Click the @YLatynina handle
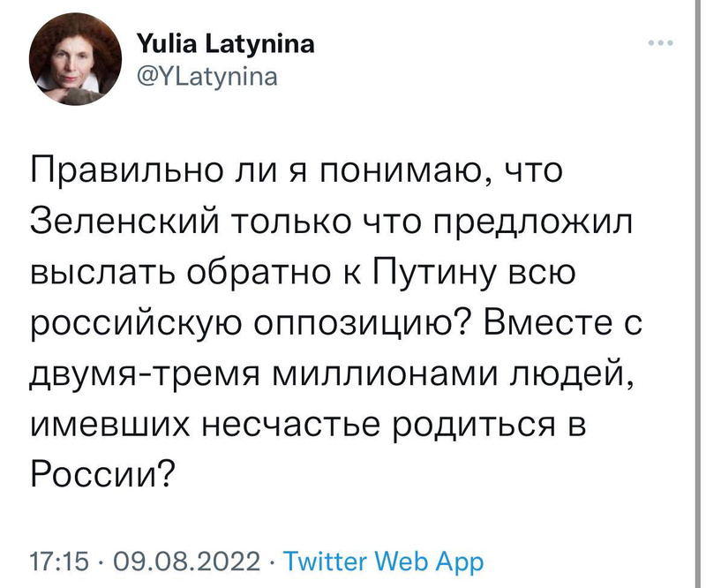 coord(207,77)
